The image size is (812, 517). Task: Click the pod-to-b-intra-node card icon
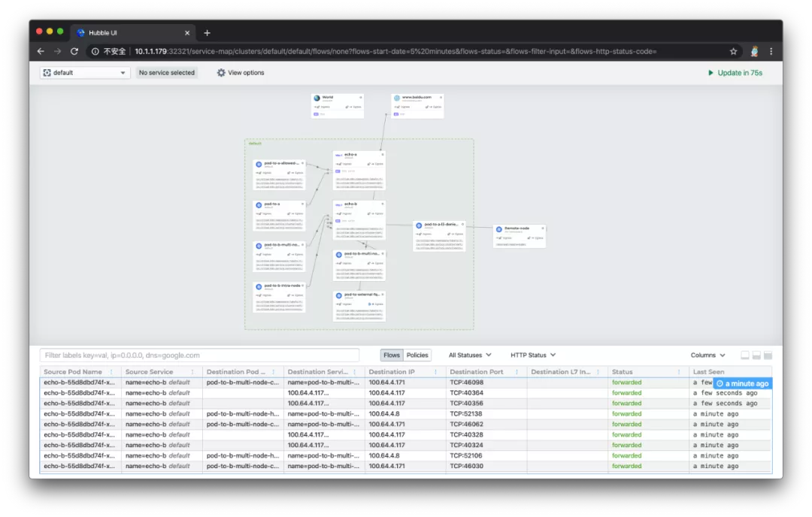click(x=259, y=286)
